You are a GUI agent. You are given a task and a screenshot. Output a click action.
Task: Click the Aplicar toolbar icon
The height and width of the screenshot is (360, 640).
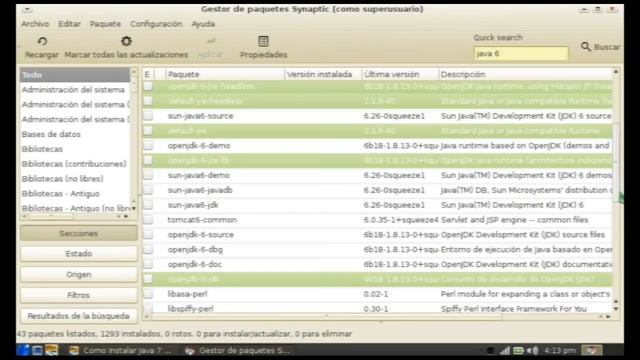[211, 41]
